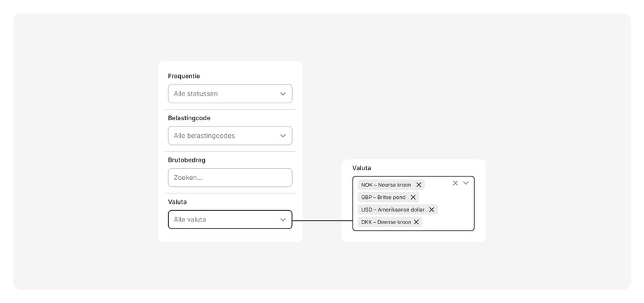Click the chevron in Alle statussen field
This screenshot has height=303, width=644.
283,94
